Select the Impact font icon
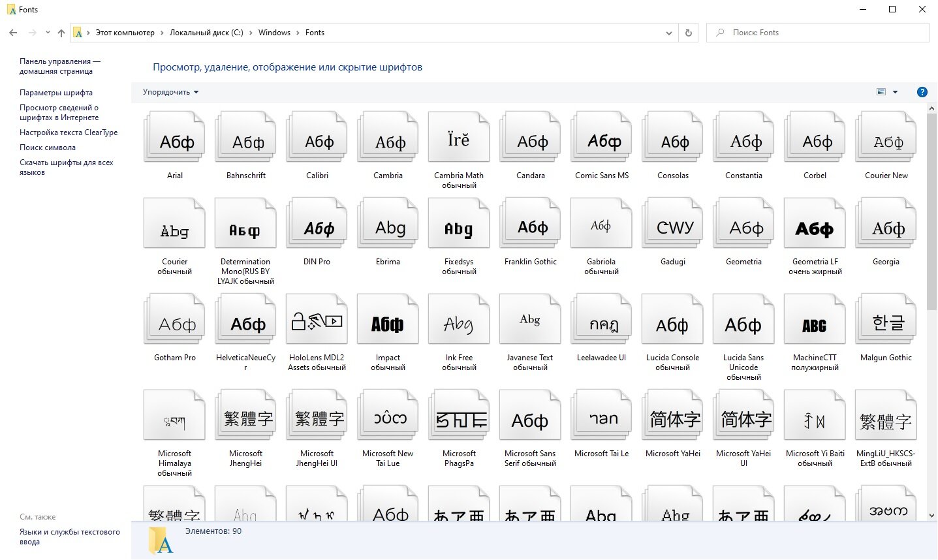Image resolution: width=938 pixels, height=560 pixels. point(388,319)
